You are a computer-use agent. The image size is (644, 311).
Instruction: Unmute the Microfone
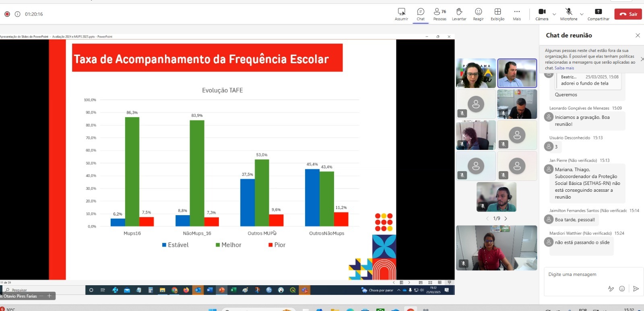tap(568, 14)
